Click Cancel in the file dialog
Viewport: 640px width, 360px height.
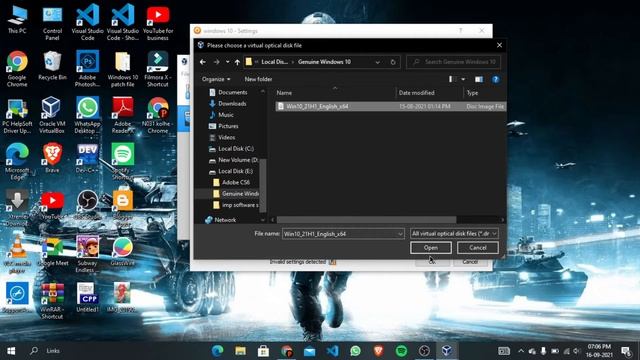[478, 247]
